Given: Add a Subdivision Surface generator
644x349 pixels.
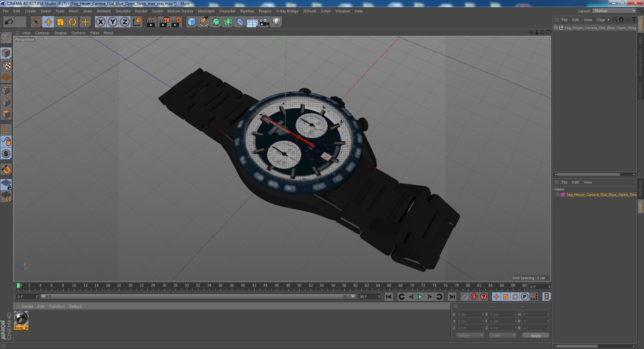Looking at the screenshot, I should [x=216, y=22].
